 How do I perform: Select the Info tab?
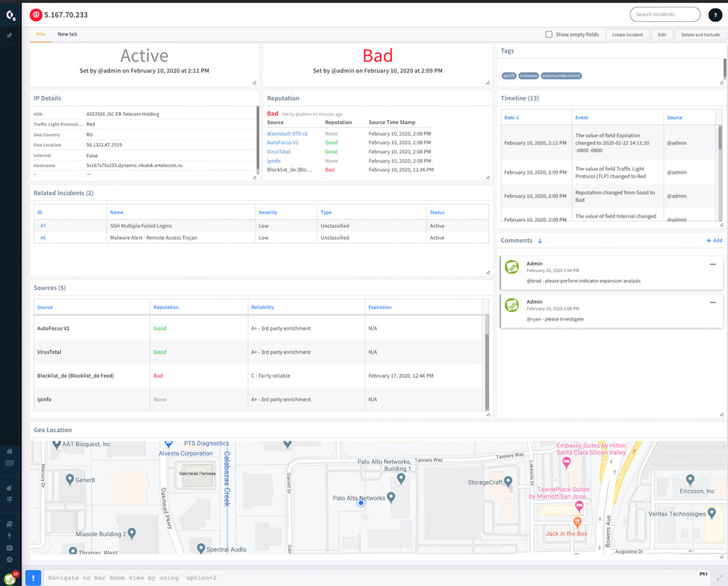coord(40,34)
